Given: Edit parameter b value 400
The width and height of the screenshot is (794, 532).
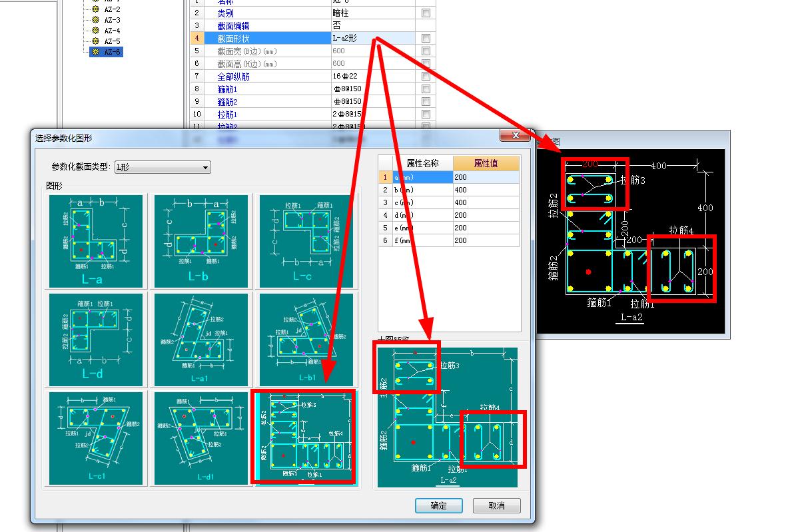Looking at the screenshot, I should coord(486,190).
